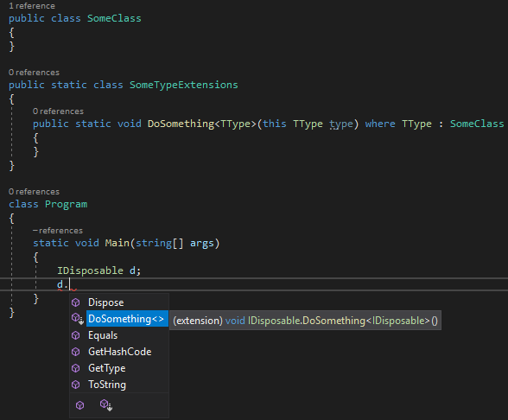Place cursor after 'd.' on current line
Viewport: 508px width, 420px height.
coord(70,284)
